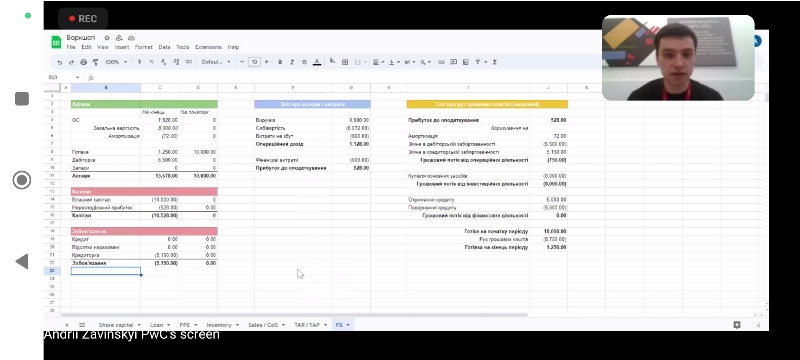Open merge type dropdown arrow
800x360 pixels.
pyautogui.click(x=366, y=62)
